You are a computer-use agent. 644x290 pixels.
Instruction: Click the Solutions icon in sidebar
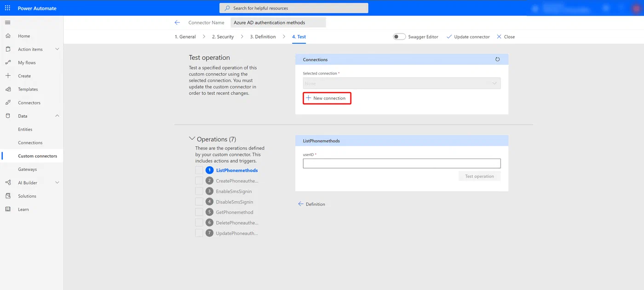(8, 196)
